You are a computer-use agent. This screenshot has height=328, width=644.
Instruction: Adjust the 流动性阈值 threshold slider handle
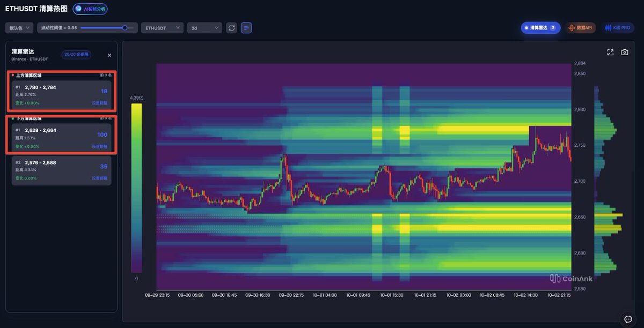(125, 27)
